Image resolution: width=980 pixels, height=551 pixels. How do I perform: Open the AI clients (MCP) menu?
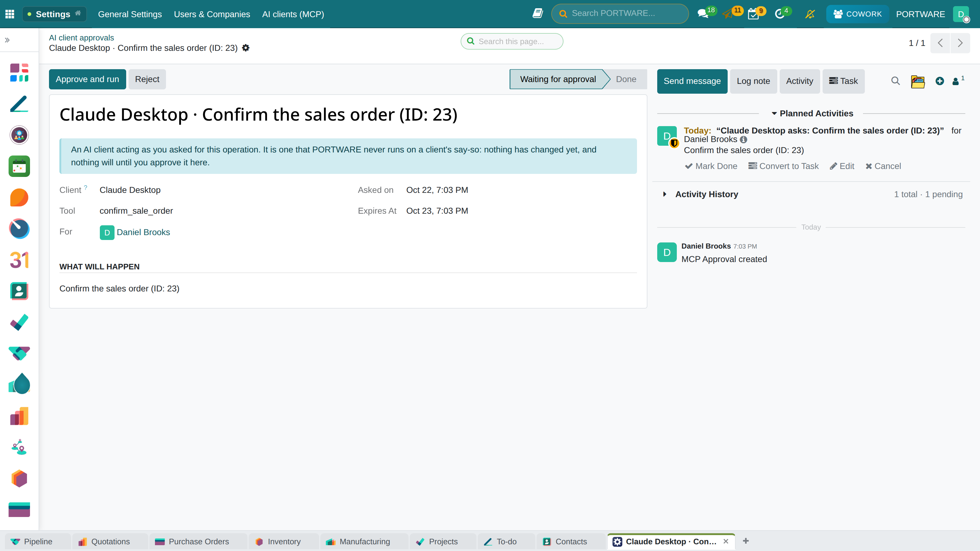pos(293,14)
